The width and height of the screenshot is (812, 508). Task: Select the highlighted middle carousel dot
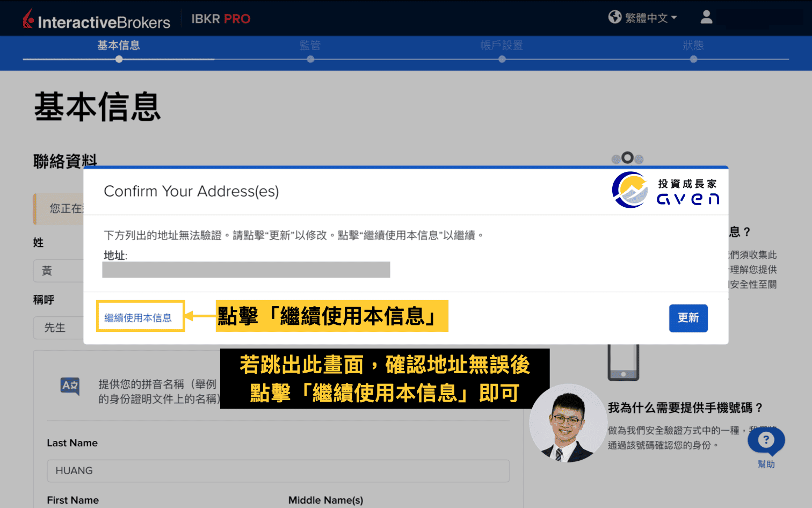(627, 158)
